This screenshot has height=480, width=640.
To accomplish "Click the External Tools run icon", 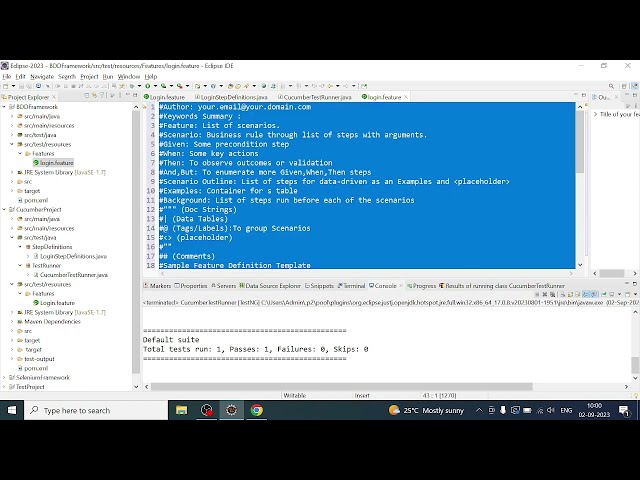I will pyautogui.click(x=180, y=86).
